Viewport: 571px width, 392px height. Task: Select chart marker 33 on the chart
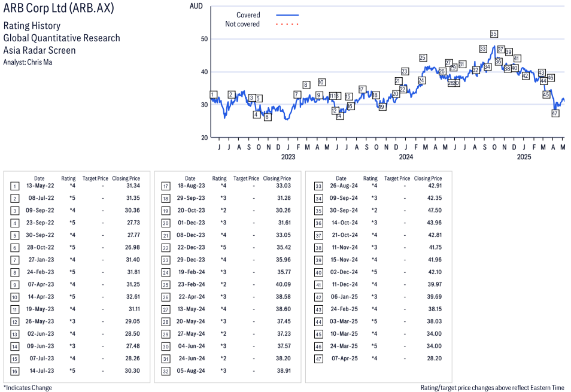(x=483, y=48)
